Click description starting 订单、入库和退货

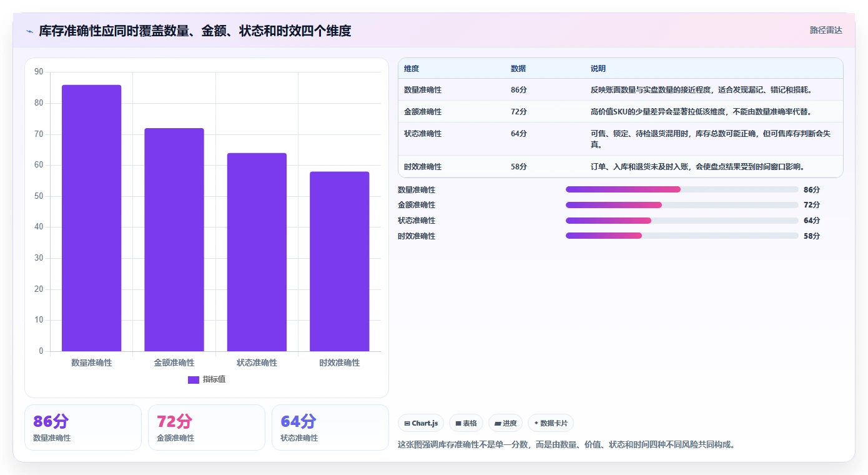[x=698, y=167]
